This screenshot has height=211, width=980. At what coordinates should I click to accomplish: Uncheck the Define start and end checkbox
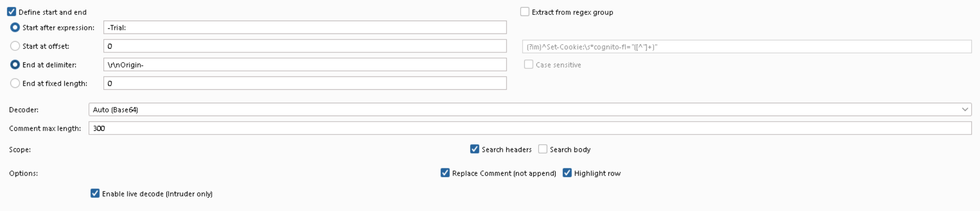tap(12, 12)
